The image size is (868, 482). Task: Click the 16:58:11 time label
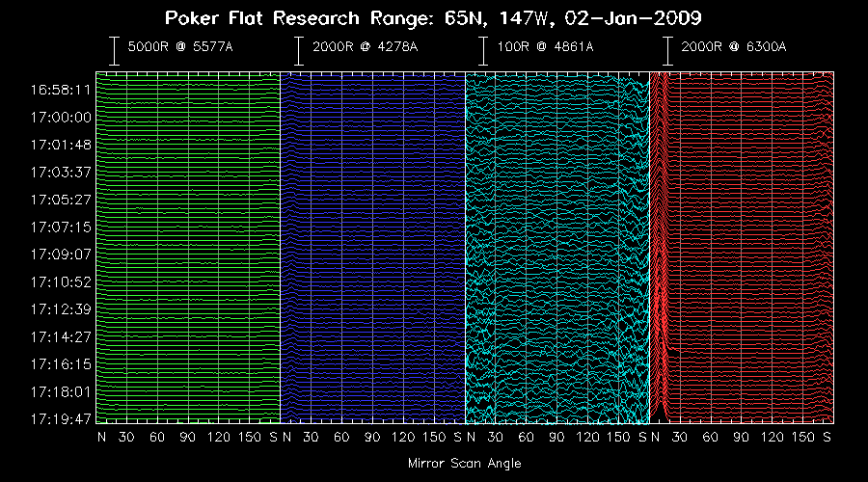click(x=61, y=90)
